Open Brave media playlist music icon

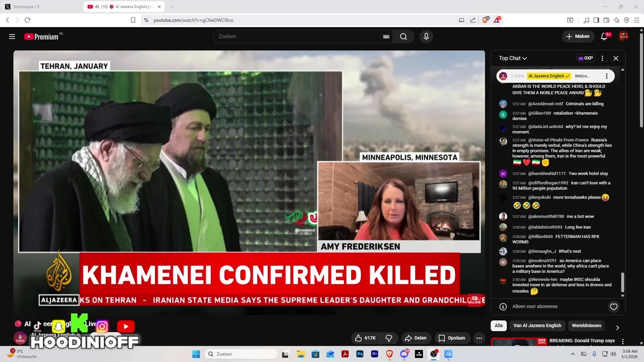click(586, 20)
